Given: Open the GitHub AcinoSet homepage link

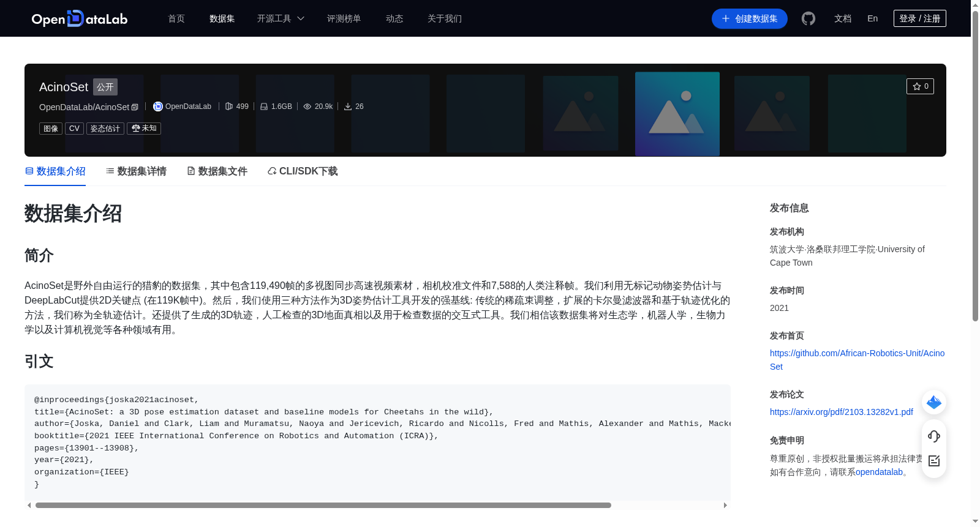Looking at the screenshot, I should 857,360.
